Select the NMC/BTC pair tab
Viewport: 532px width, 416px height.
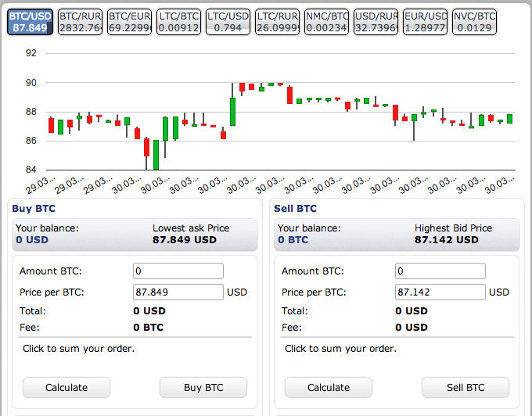(326, 22)
